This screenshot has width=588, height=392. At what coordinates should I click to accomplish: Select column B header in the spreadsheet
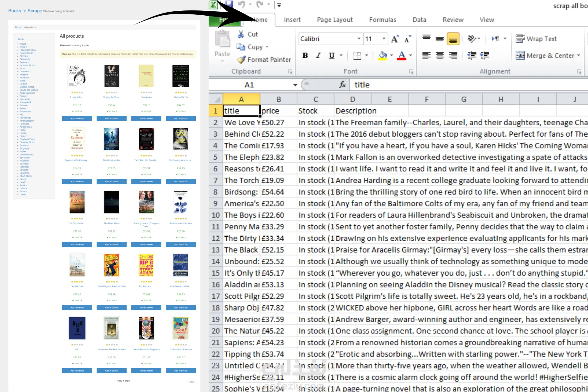pos(279,99)
